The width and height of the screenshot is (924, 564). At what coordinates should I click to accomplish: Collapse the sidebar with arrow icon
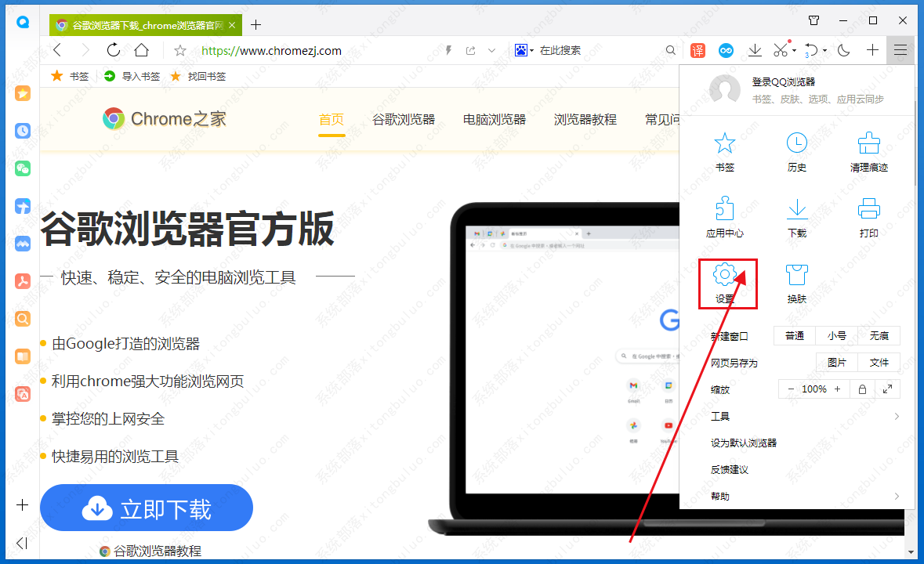click(x=23, y=543)
